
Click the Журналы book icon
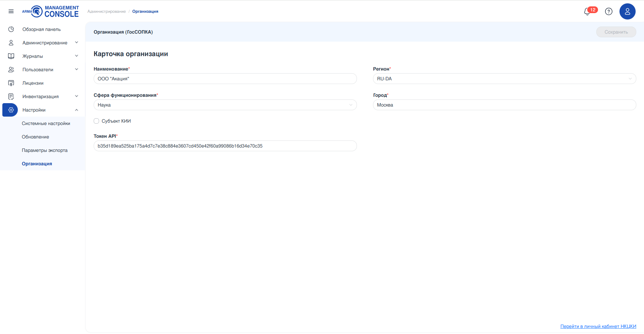click(x=11, y=56)
